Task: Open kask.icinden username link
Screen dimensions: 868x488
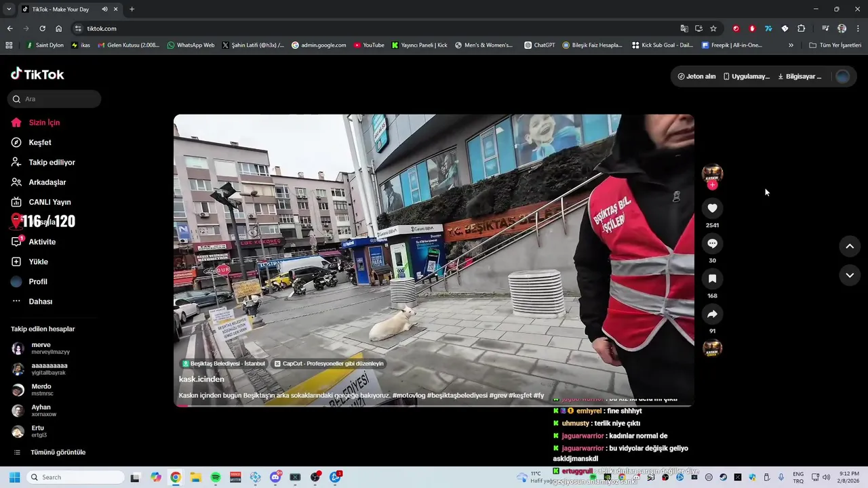Action: (201, 379)
